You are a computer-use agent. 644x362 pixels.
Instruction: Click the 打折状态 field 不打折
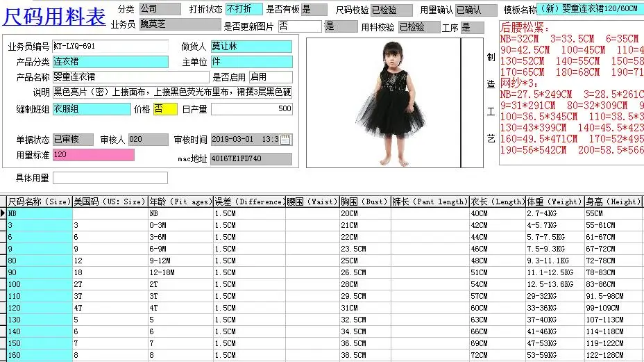[x=244, y=9]
